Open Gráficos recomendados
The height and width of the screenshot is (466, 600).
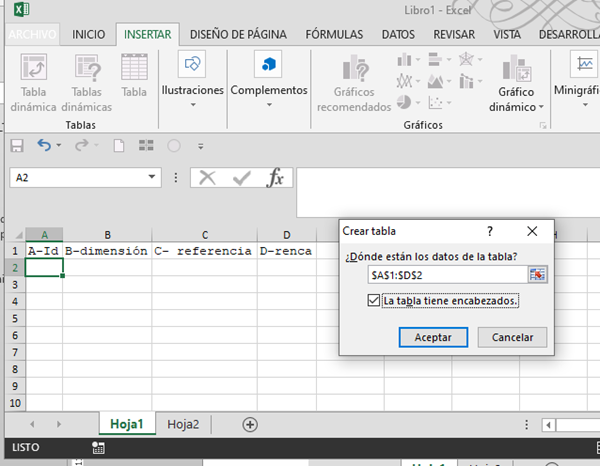click(x=354, y=83)
